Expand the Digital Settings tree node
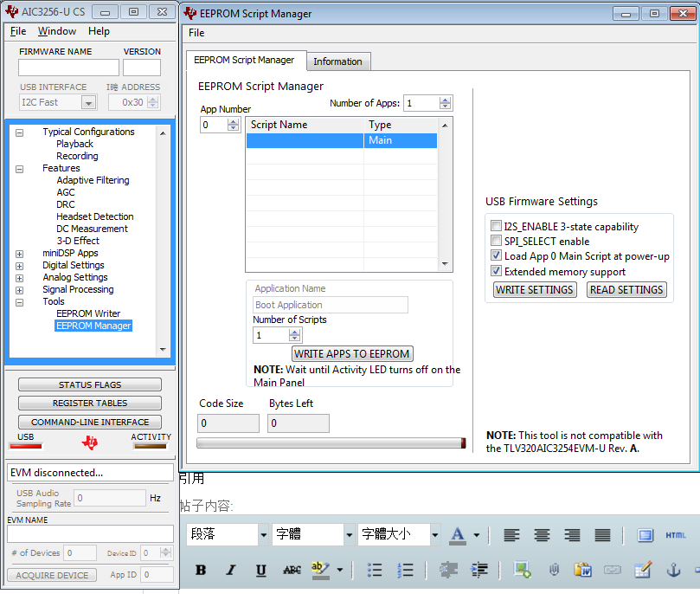The width and height of the screenshot is (700, 594). tap(19, 266)
